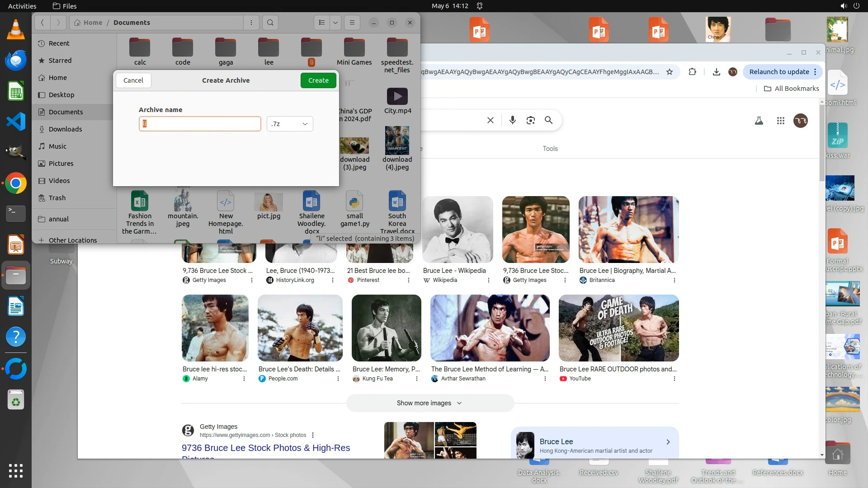The width and height of the screenshot is (868, 488).
Task: Click voice search microphone icon
Action: [512, 120]
